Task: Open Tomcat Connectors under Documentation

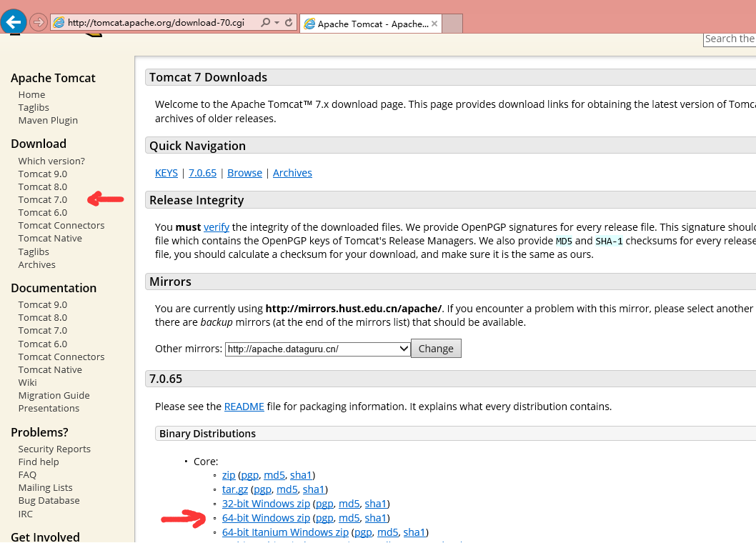Action: (61, 357)
